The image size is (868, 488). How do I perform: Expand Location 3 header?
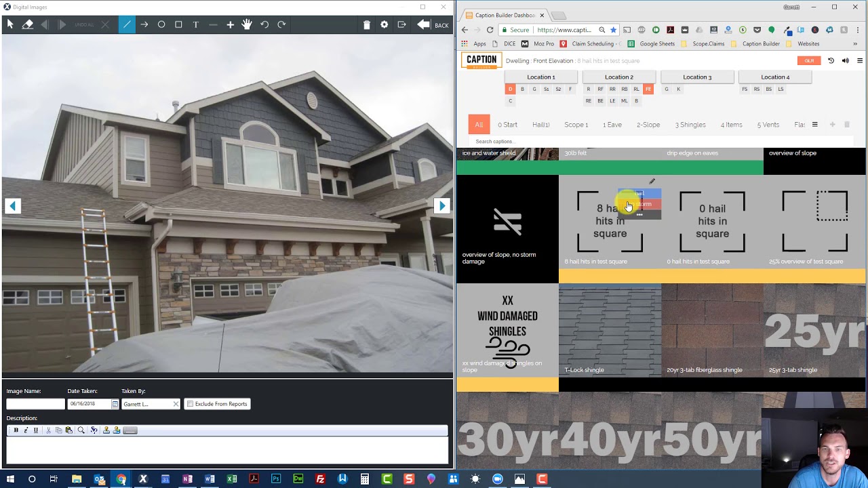coord(697,77)
